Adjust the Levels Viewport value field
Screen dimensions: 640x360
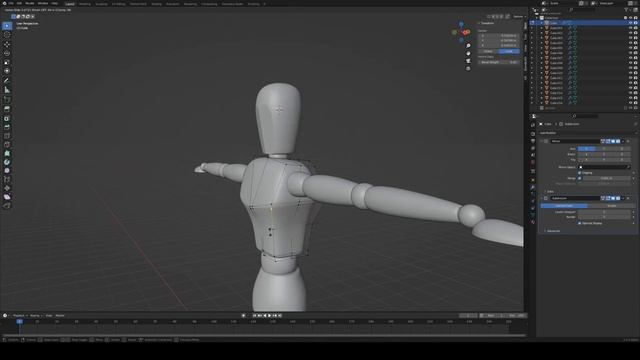coord(604,212)
